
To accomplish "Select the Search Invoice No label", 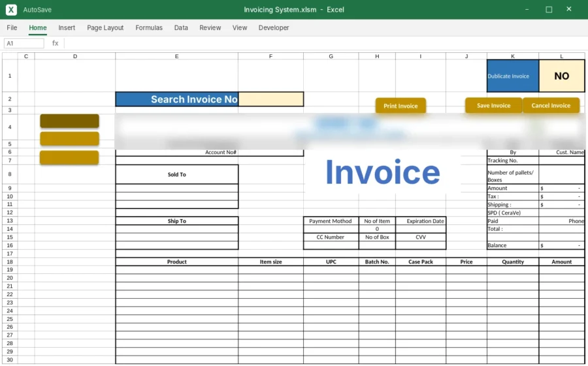I will pyautogui.click(x=177, y=99).
